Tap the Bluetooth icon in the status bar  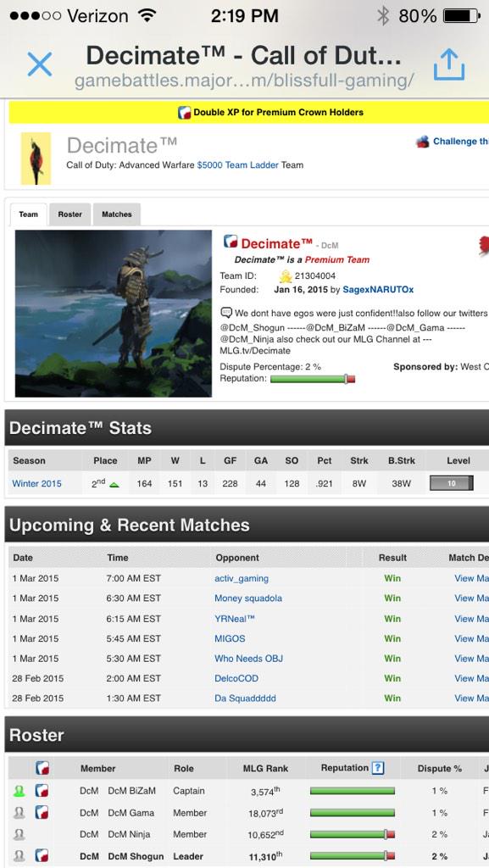pos(383,16)
